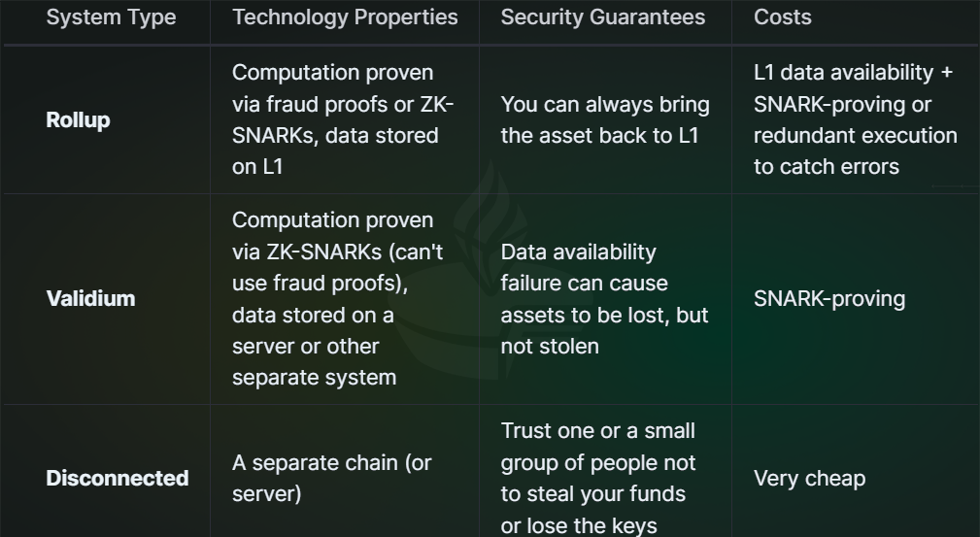
Task: Select the 'Very cheap' cost cell
Action: [809, 478]
